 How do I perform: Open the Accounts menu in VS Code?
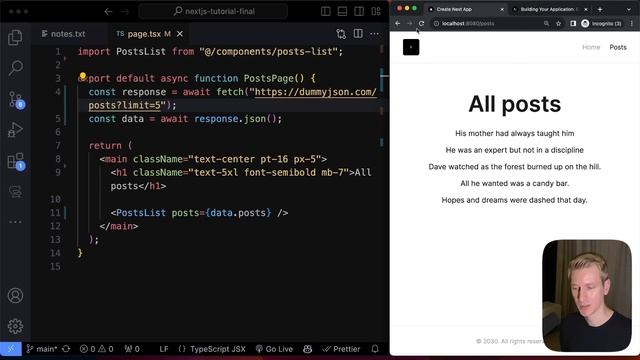pos(16,296)
